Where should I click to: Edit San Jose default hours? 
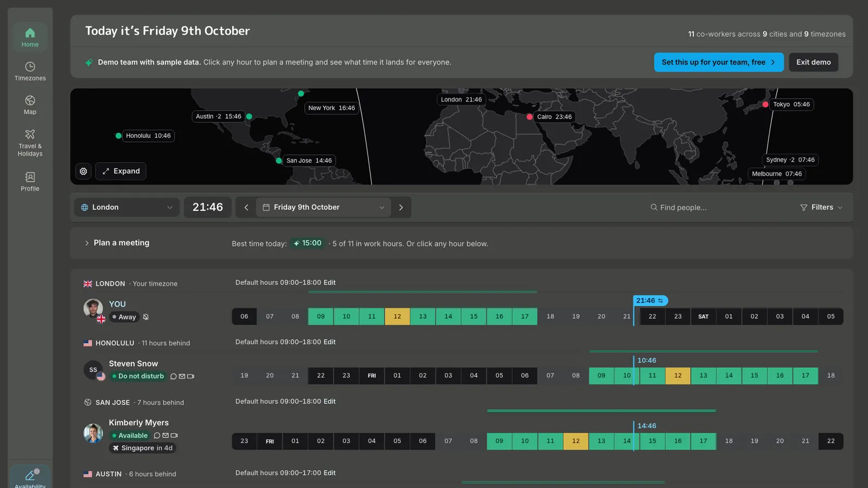tap(330, 402)
